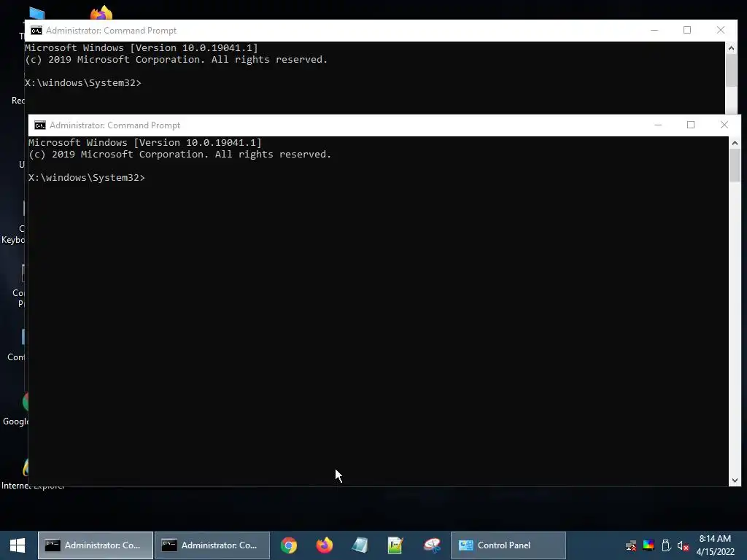Open the red-white tool taskbar icon
Screen dimensions: 747x560
click(x=432, y=545)
